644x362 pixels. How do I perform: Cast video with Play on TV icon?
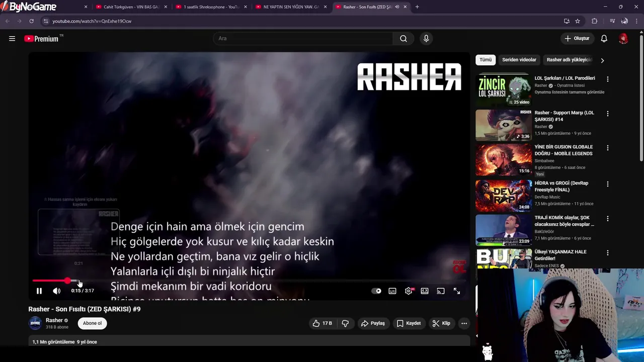pos(441,291)
